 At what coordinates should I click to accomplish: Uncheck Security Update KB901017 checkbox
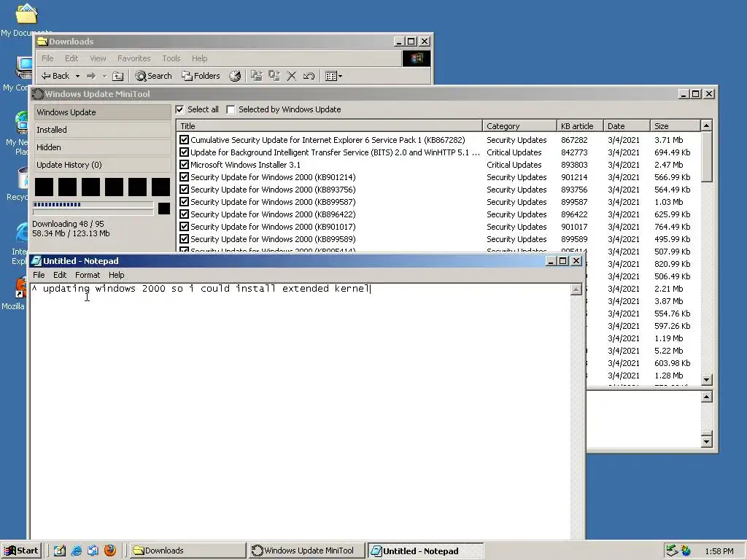[184, 227]
